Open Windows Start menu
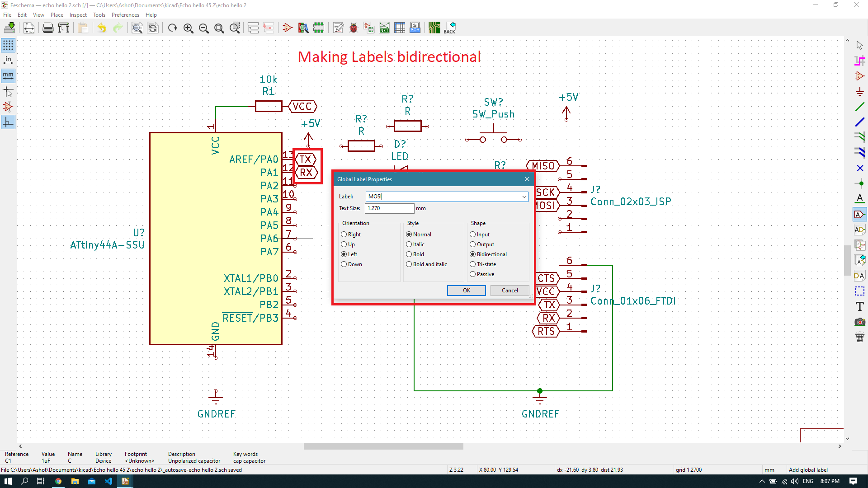This screenshot has width=868, height=488. point(8,481)
